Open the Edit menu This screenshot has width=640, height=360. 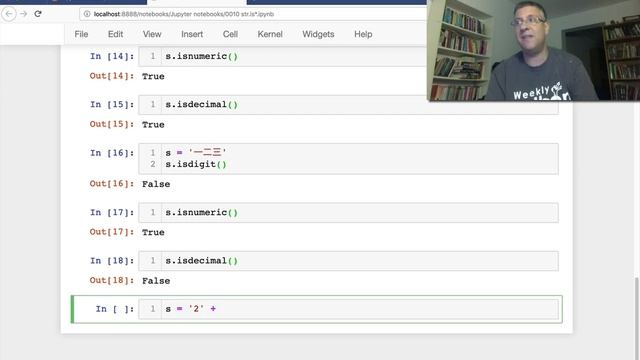(x=116, y=34)
